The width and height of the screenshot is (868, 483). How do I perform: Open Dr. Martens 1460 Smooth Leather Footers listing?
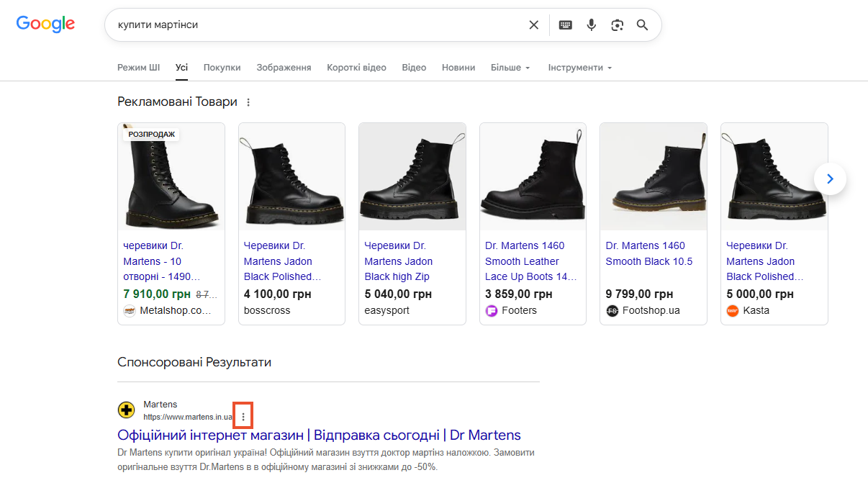pos(531,261)
